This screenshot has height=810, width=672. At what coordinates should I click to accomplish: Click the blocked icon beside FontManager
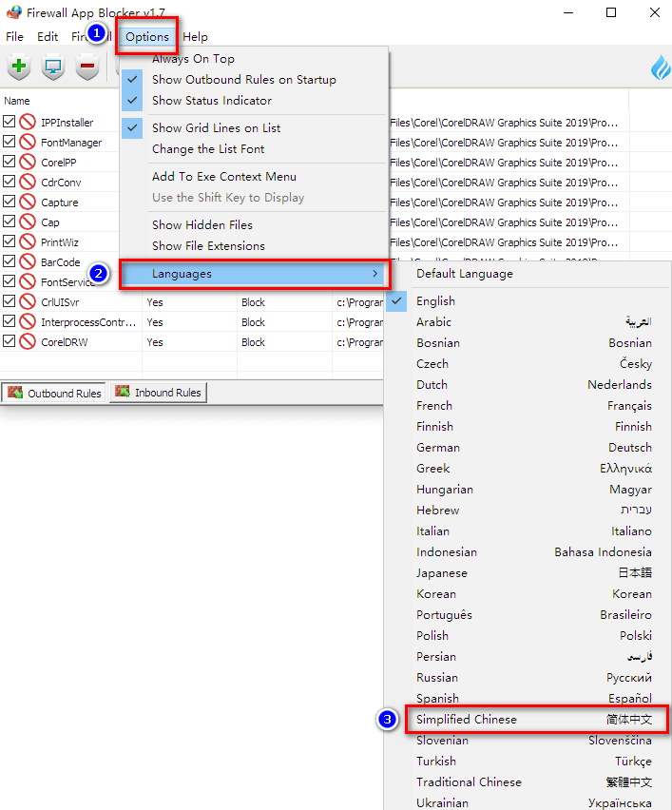(28, 142)
